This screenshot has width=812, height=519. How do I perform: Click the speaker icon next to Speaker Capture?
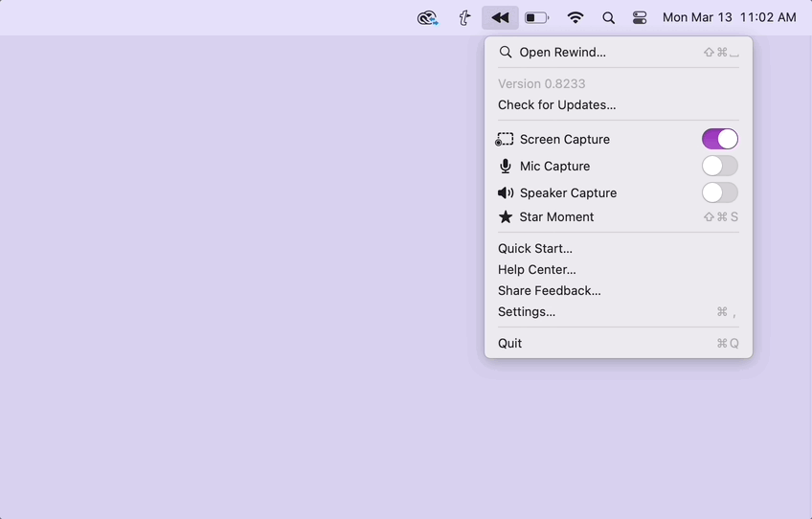point(506,192)
